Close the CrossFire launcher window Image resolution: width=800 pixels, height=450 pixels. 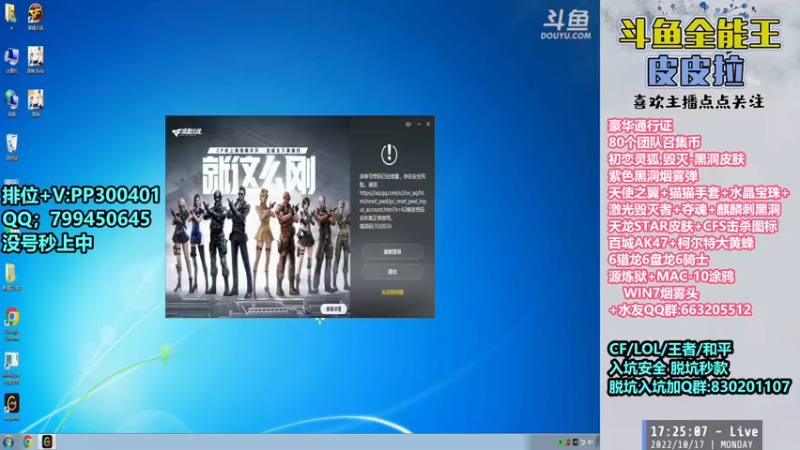pos(428,124)
